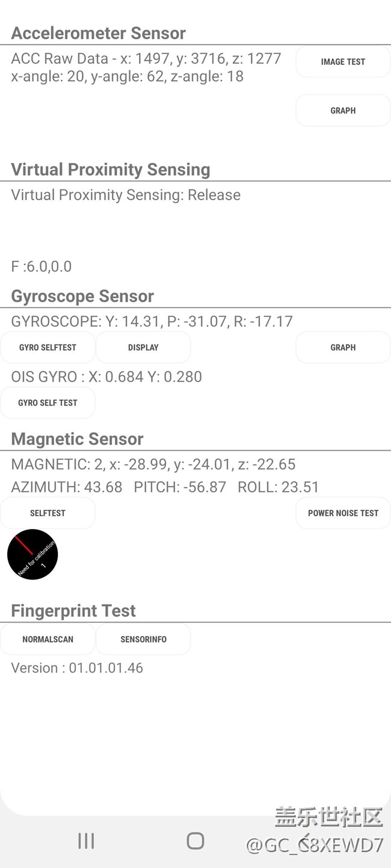Show the Accelerometer Sensor GRAPH
Screen dimensions: 391x868
[x=343, y=111]
